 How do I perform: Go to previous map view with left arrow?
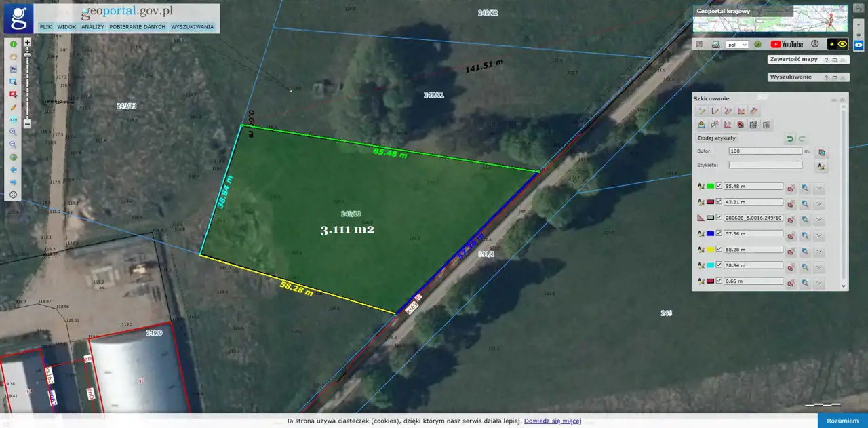click(x=13, y=170)
